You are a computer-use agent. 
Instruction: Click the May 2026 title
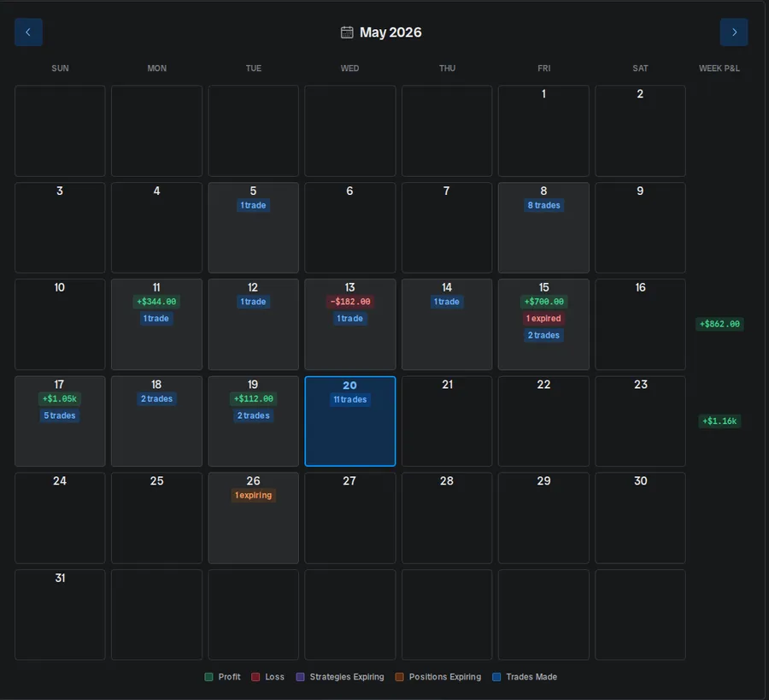(x=390, y=32)
